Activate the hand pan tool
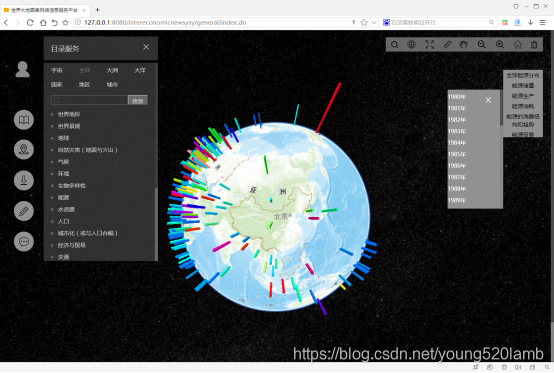This screenshot has width=554, height=373. point(464,45)
